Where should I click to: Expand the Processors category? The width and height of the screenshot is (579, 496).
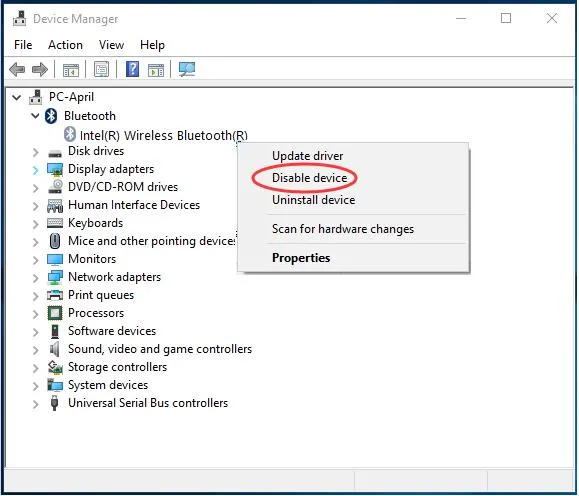(x=35, y=314)
